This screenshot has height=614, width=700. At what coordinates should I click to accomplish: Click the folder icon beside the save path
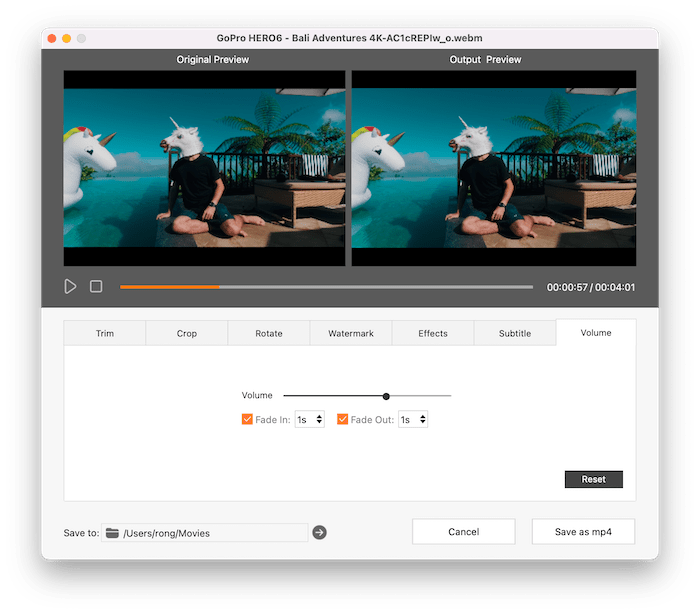coord(112,533)
